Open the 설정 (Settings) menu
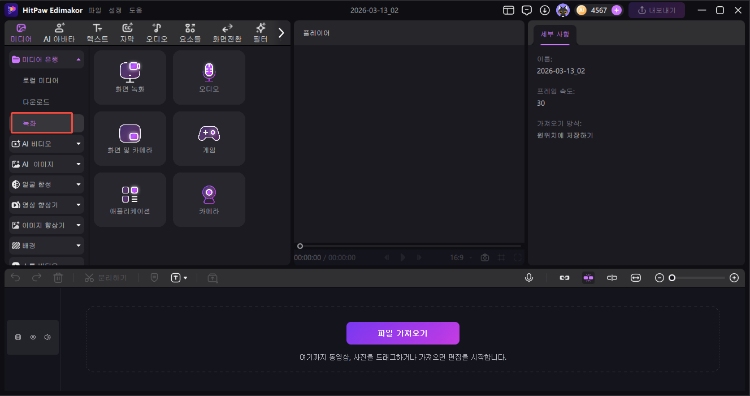The image size is (750, 396). [115, 10]
